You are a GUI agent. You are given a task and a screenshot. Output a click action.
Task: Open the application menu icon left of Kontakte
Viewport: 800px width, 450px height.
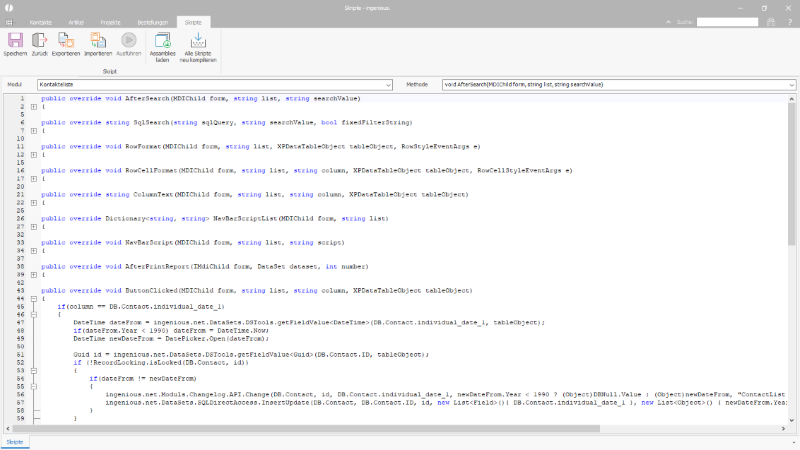9,22
